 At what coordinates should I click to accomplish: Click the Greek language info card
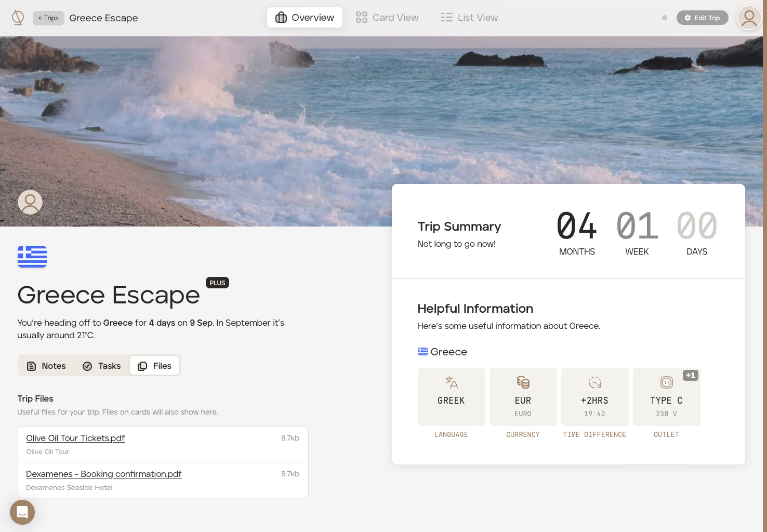(451, 397)
